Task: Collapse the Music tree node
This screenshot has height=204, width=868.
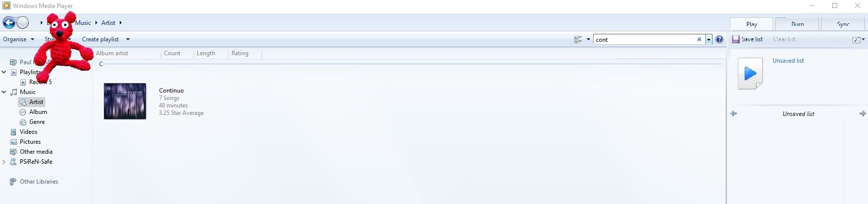Action: click(x=4, y=92)
